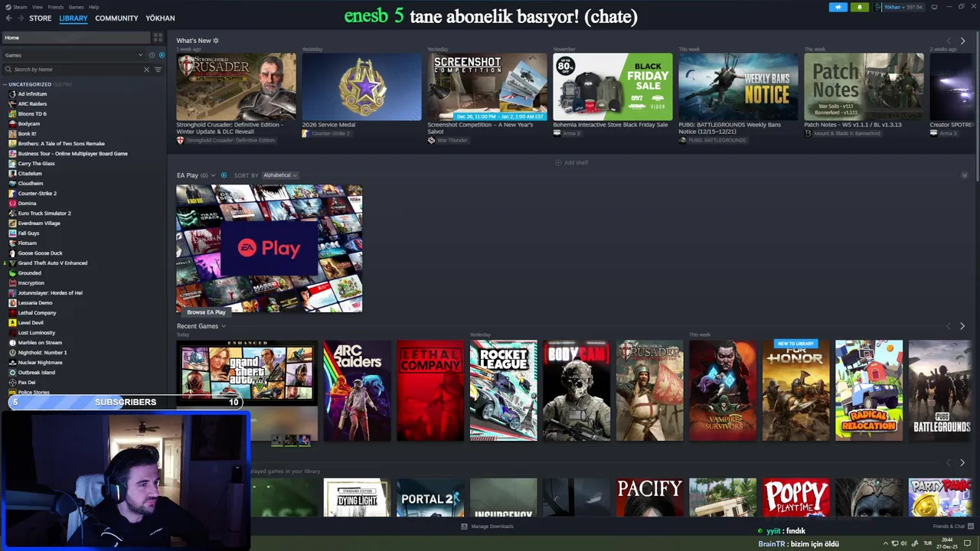The image size is (980, 551).
Task: Open Big Picture mode monitor icon
Action: point(935,7)
